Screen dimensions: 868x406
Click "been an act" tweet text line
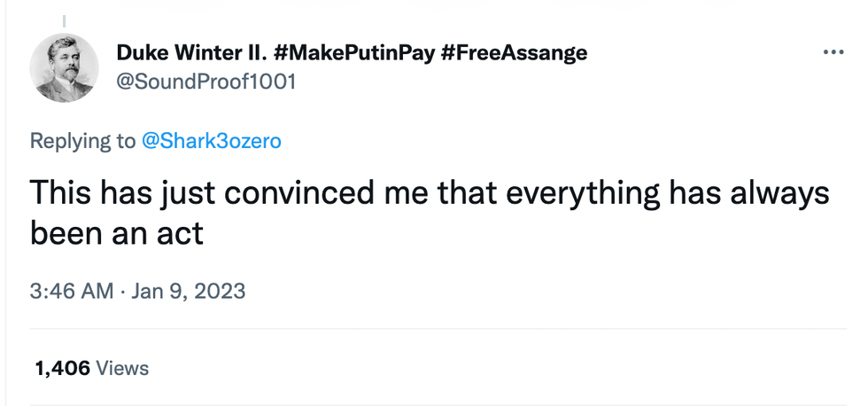tap(117, 232)
